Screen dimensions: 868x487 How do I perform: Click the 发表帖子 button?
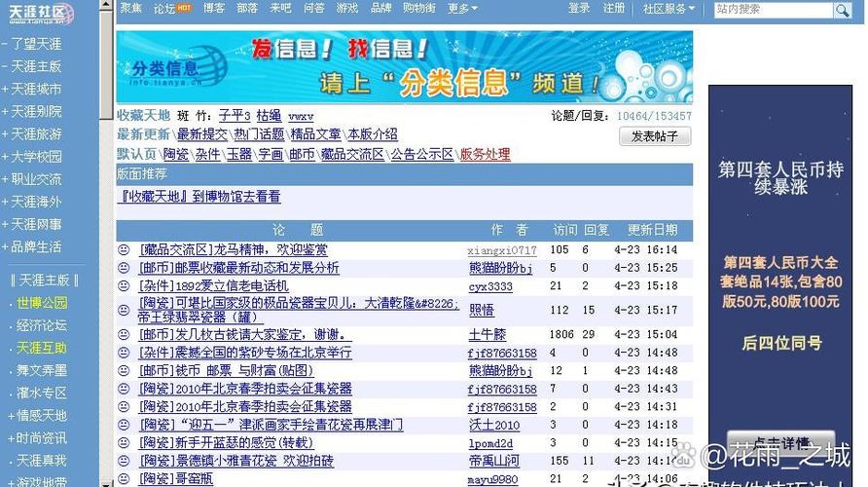click(x=655, y=136)
